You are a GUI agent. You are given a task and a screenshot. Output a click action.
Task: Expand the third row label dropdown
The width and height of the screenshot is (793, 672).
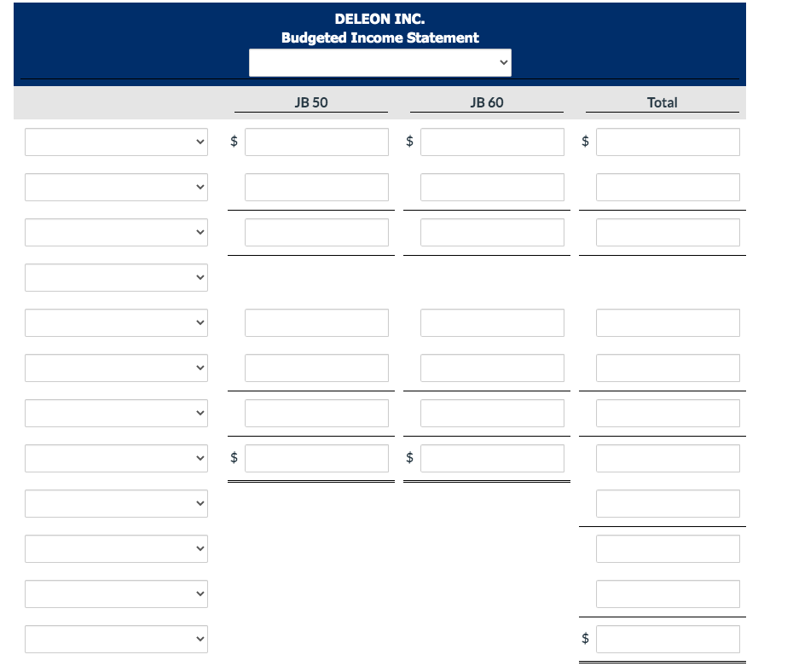point(116,232)
